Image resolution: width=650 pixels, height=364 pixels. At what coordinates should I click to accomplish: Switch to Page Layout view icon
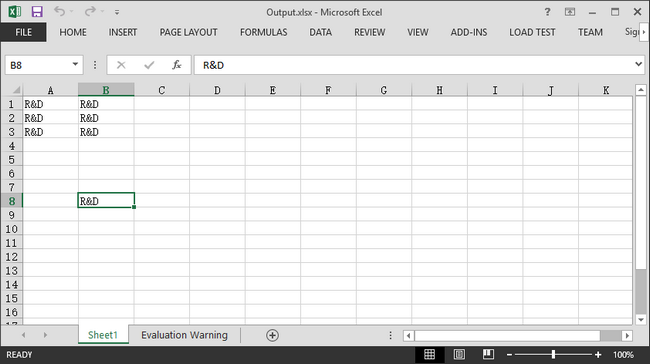coord(459,354)
